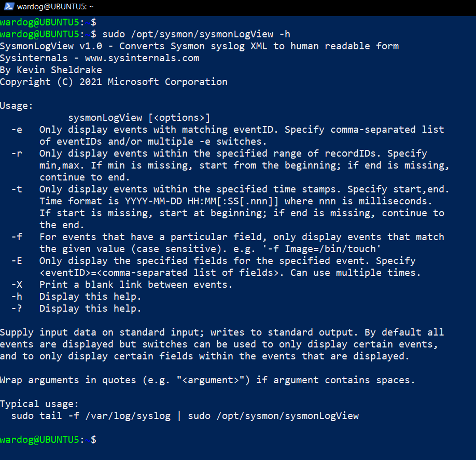Click the word Usage: heading
Viewport: 476px width, 460px height.
click(17, 106)
